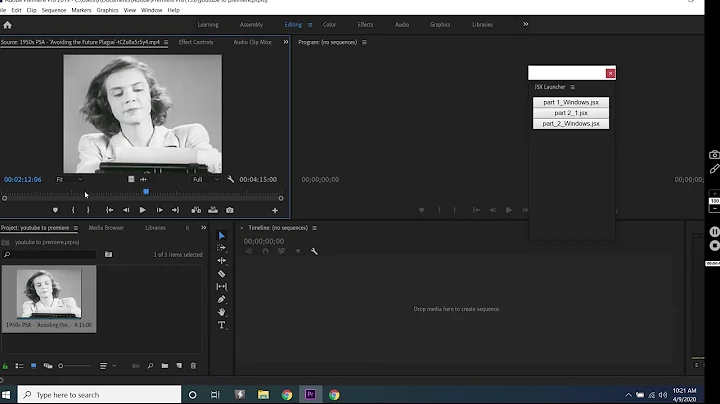Go to Out point in Source monitor
The image size is (720, 404).
tap(175, 210)
